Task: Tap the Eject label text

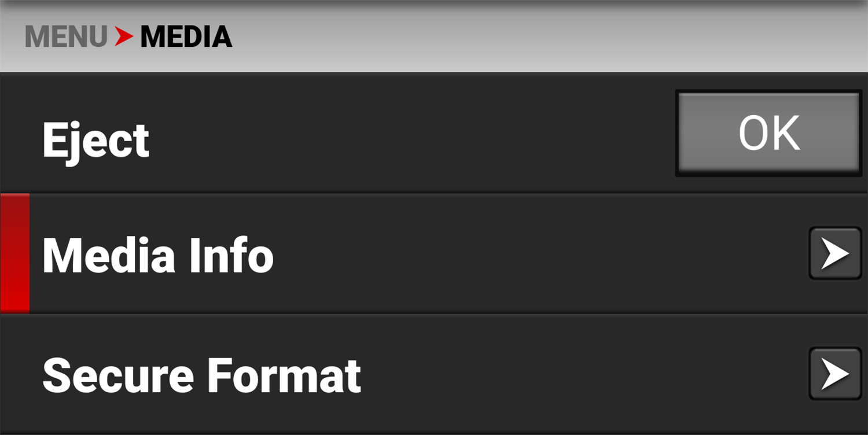Action: tap(95, 140)
